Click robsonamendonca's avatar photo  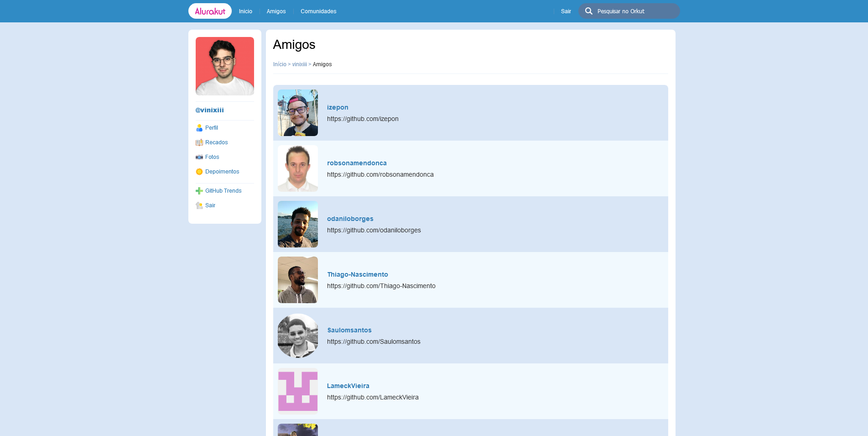pyautogui.click(x=298, y=168)
